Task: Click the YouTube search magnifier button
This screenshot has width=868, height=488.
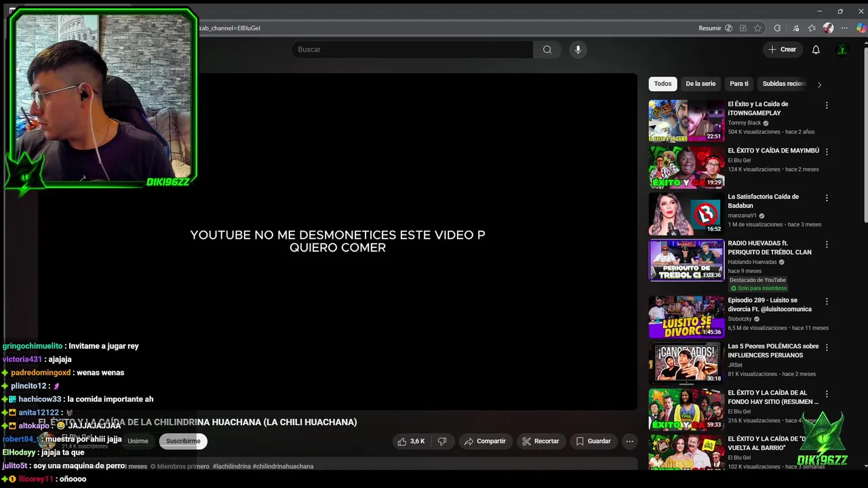Action: pyautogui.click(x=547, y=49)
